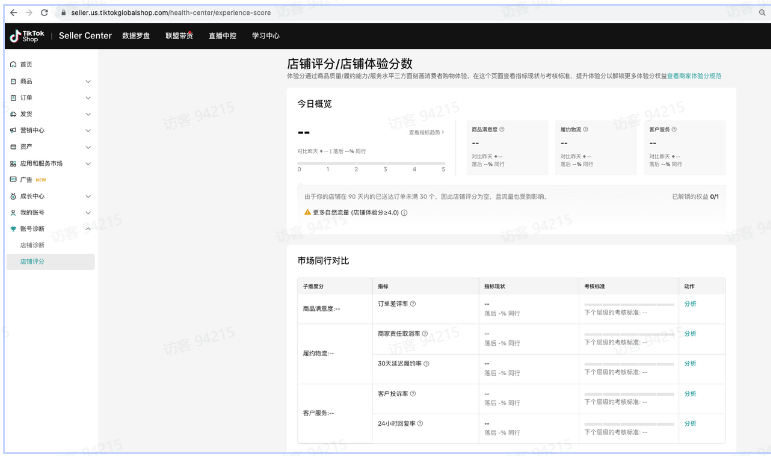Click the help icon next to 商品满意度
This screenshot has width=771, height=456.
[502, 129]
